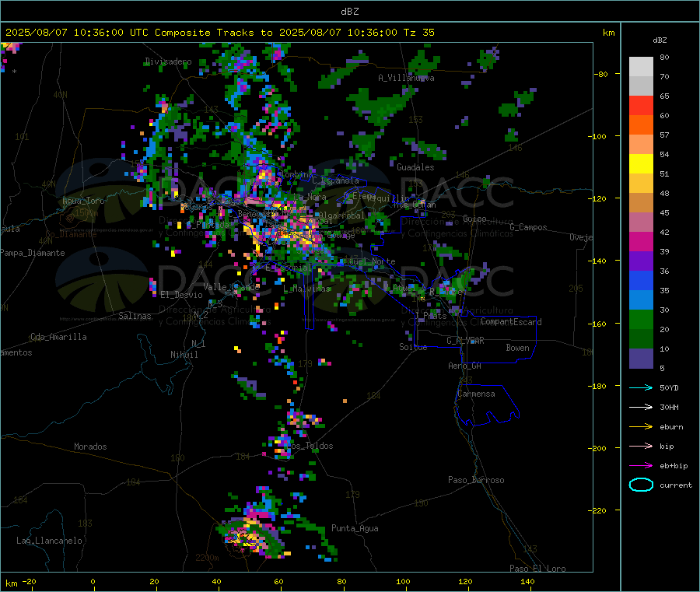Pick the light blue 30–35 dBZ swatch

coord(641,300)
